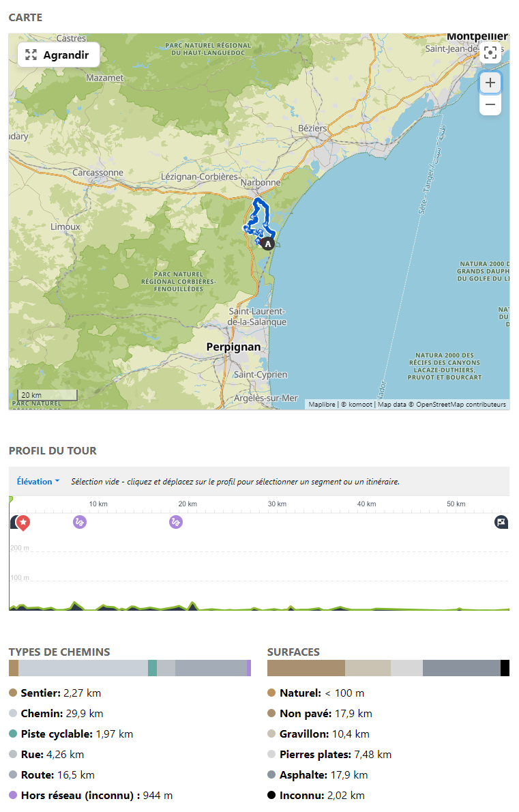Click the Maplibre attribution link

(x=322, y=405)
